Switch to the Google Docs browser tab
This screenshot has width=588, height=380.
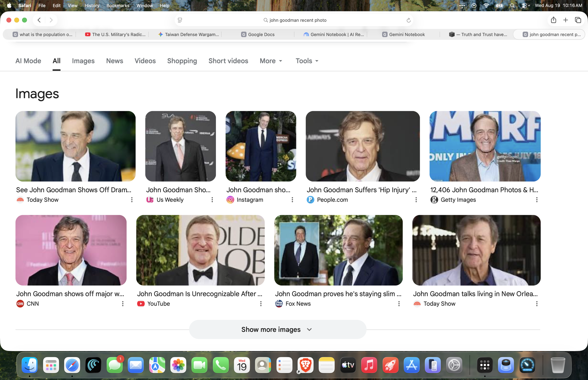click(258, 35)
